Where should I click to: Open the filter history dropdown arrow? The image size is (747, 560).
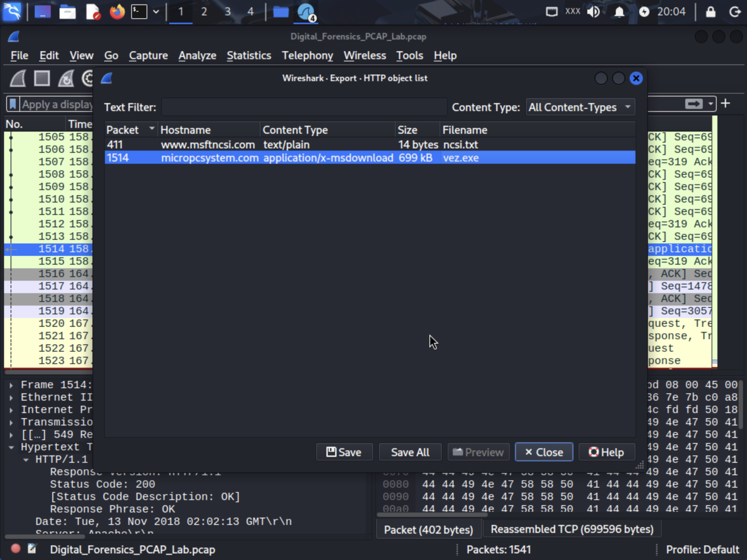710,104
